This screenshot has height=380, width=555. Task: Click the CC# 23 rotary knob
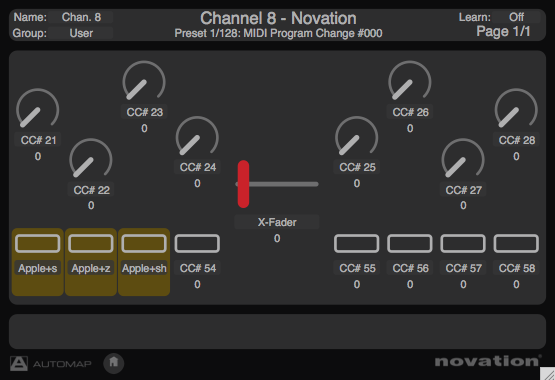pyautogui.click(x=144, y=81)
